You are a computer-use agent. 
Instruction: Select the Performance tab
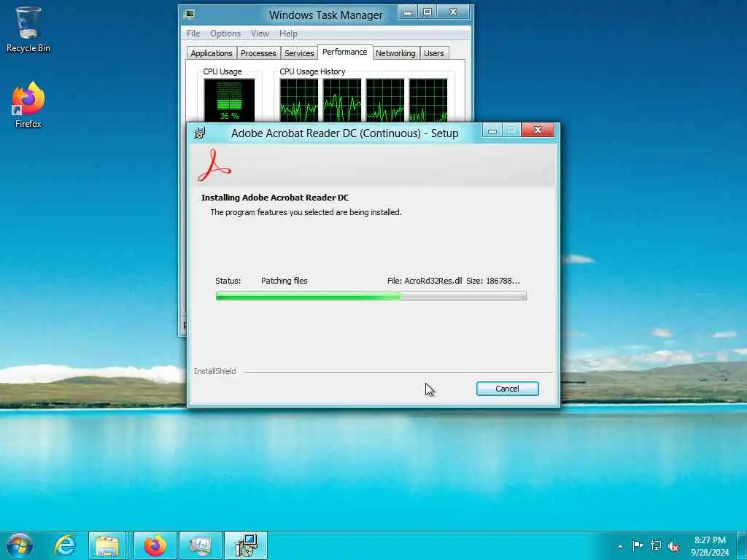(345, 52)
